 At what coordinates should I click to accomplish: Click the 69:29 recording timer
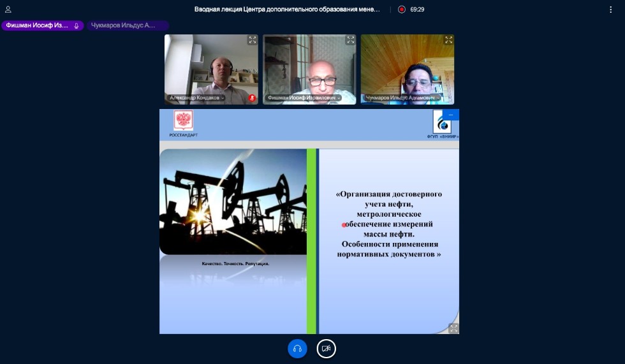(417, 10)
